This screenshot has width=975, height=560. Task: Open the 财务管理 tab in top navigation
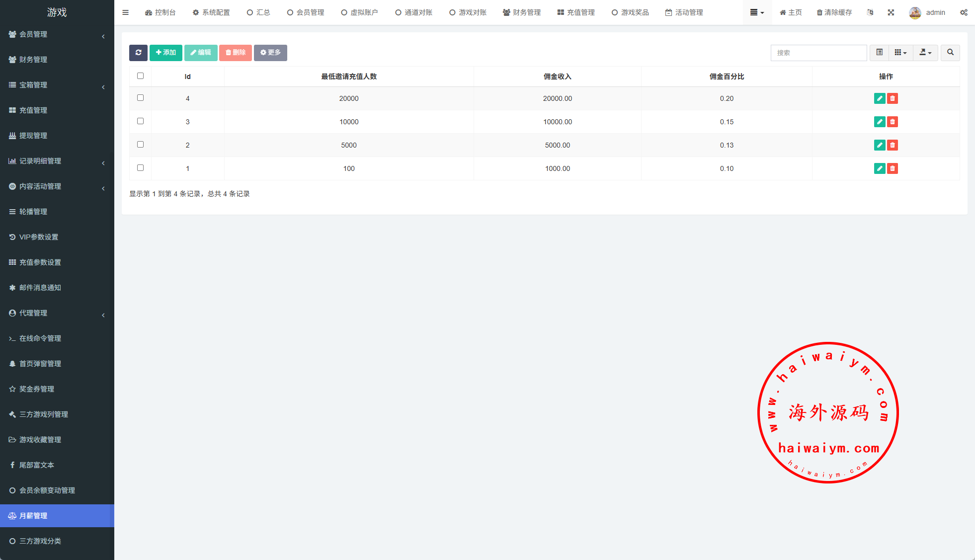[x=522, y=12]
